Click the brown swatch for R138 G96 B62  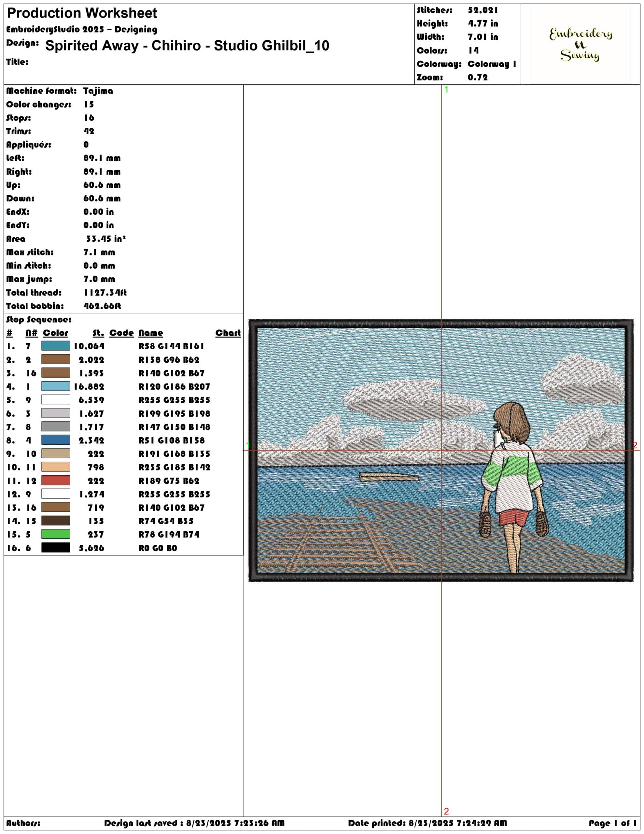[x=56, y=359]
